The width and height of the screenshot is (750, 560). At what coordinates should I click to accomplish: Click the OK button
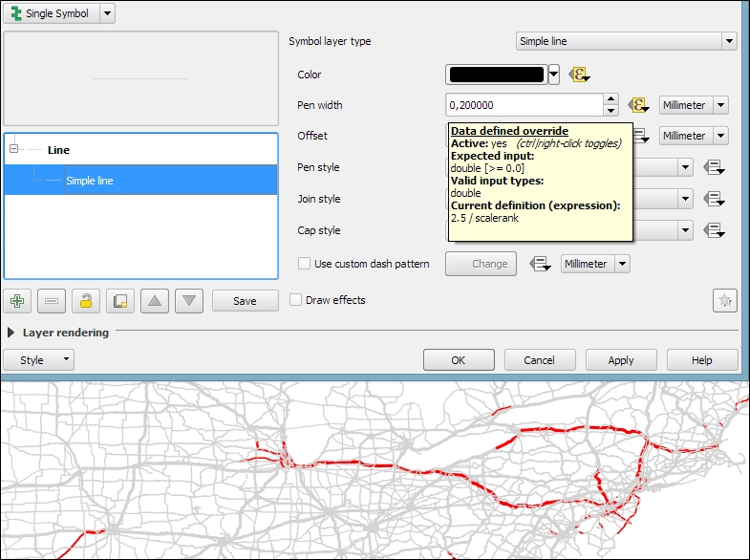click(459, 360)
